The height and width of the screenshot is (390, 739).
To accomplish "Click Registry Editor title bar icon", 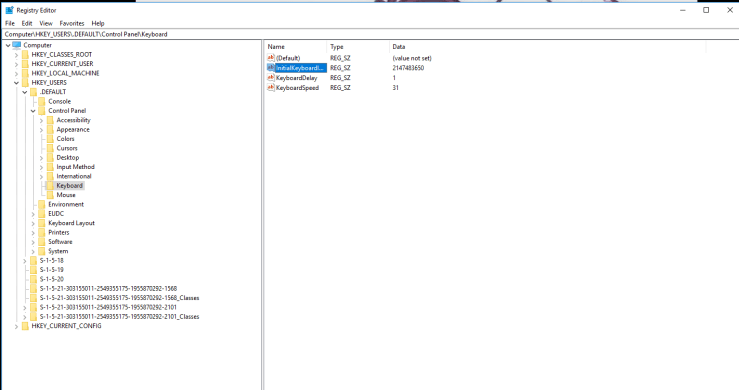I will pyautogui.click(x=9, y=10).
